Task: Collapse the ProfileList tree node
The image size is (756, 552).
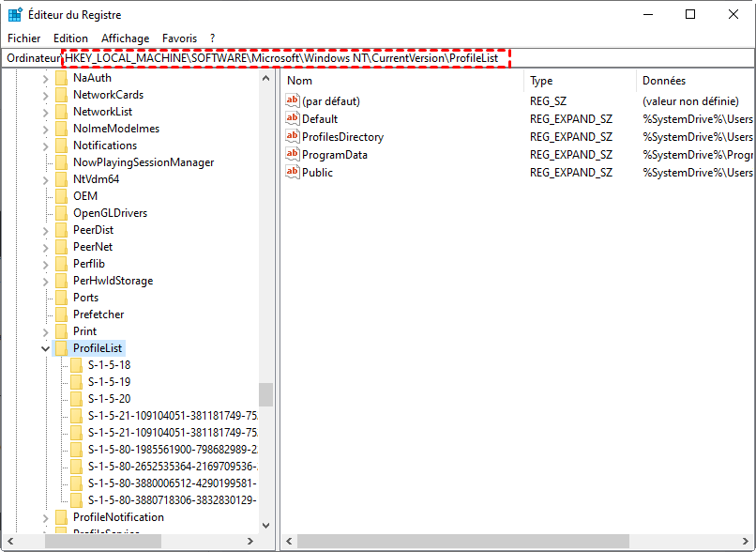Action: click(x=45, y=348)
